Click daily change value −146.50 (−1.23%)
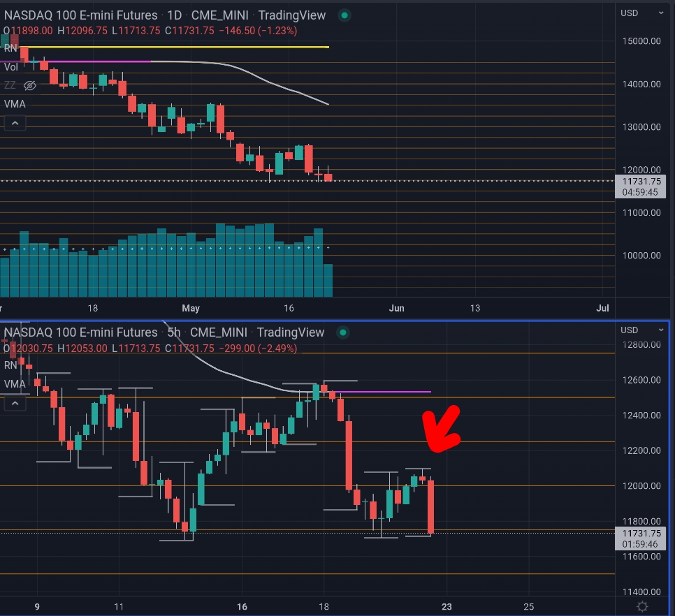This screenshot has height=616, width=675. 258,31
